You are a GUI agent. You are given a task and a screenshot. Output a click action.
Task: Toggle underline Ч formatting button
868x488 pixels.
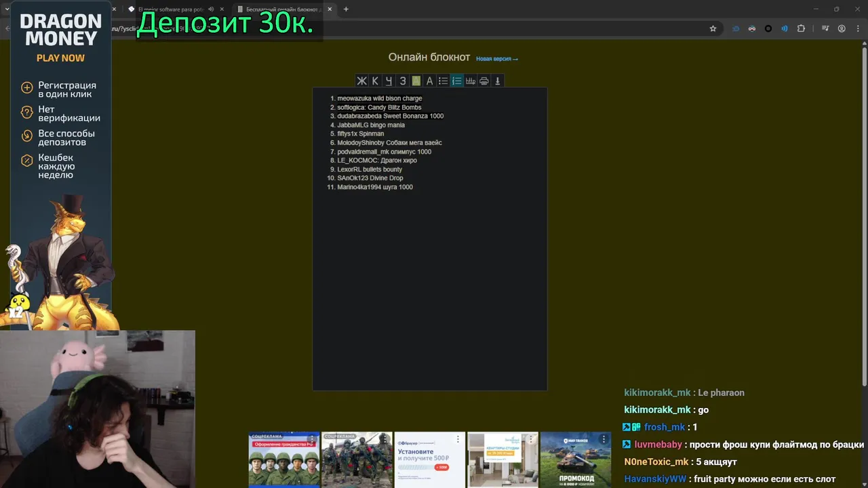tap(389, 81)
